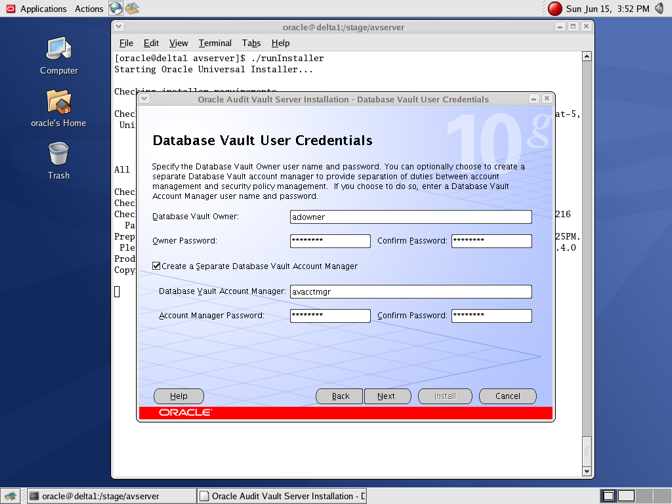This screenshot has width=672, height=504.
Task: Click the Account Manager Password field
Action: point(330,316)
